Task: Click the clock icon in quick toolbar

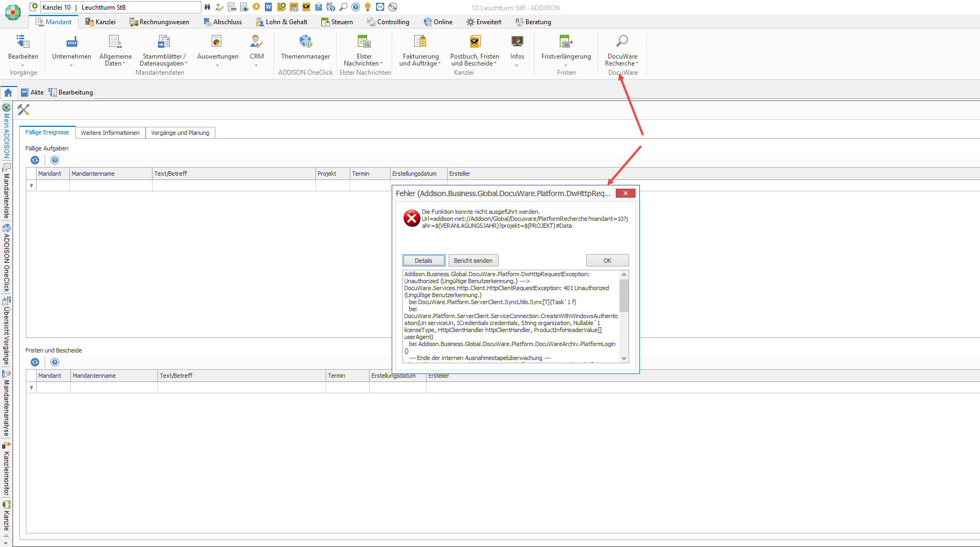Action: [x=256, y=7]
